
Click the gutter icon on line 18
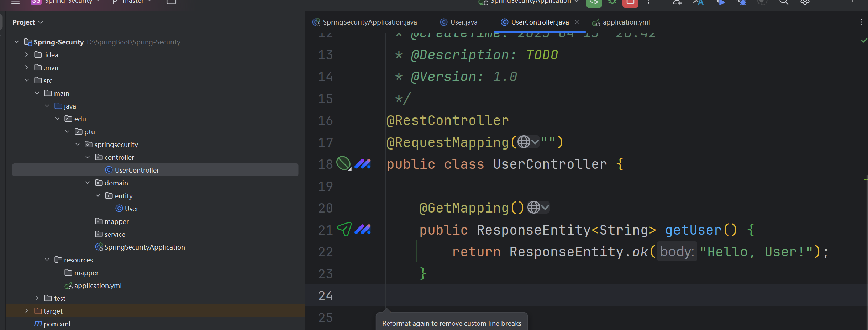344,164
